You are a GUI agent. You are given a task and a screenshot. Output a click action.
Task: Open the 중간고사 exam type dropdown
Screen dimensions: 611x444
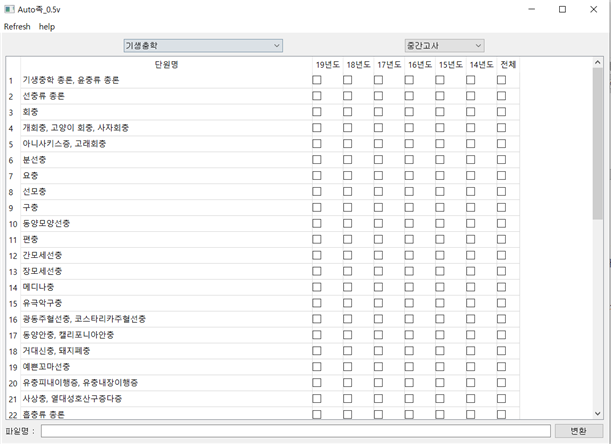[444, 46]
